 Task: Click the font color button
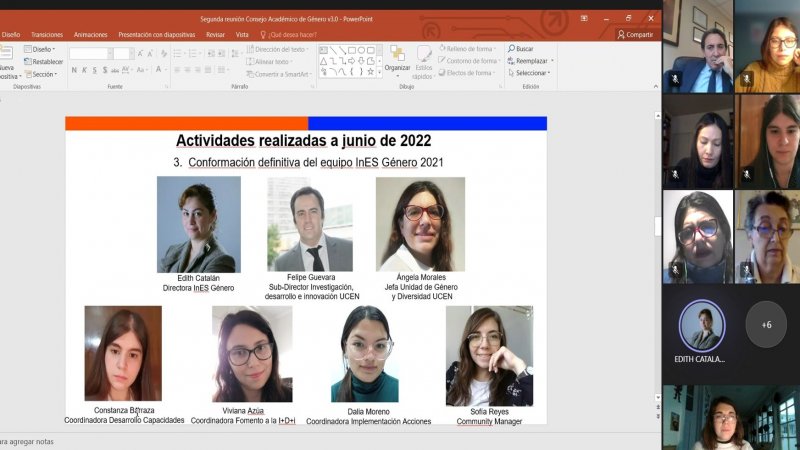coord(159,70)
